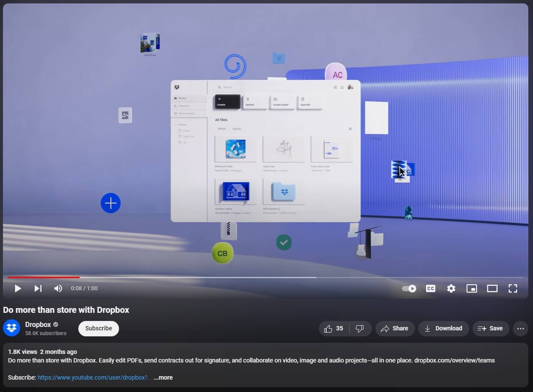Download the video
Image resolution: width=533 pixels, height=392 pixels.
coord(443,329)
